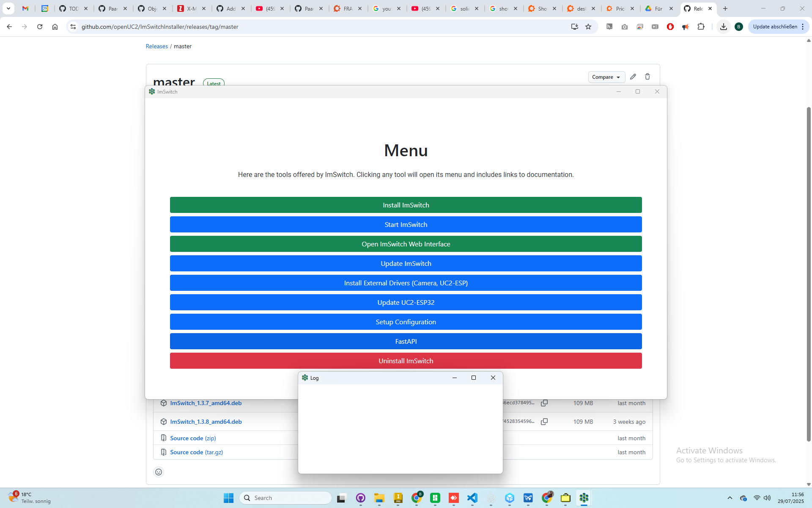Choose Install External Drivers button

[406, 283]
